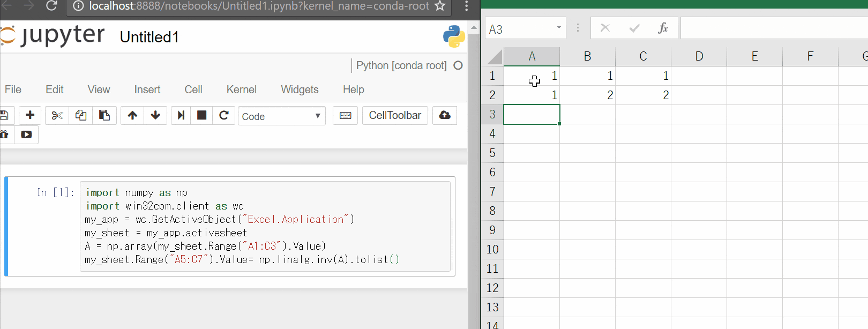Click the browser reload icon
Viewport: 868px width, 329px height.
tap(51, 5)
